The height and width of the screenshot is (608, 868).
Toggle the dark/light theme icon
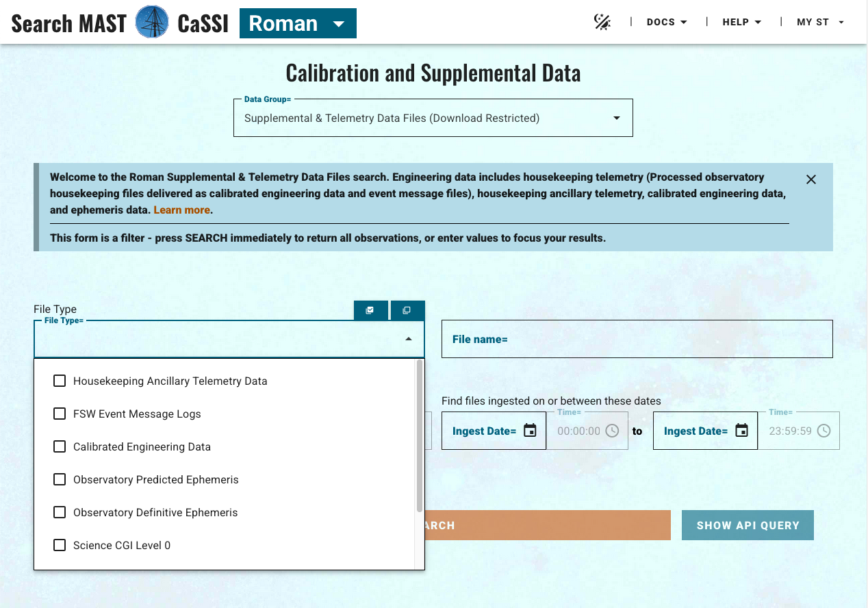(x=602, y=22)
